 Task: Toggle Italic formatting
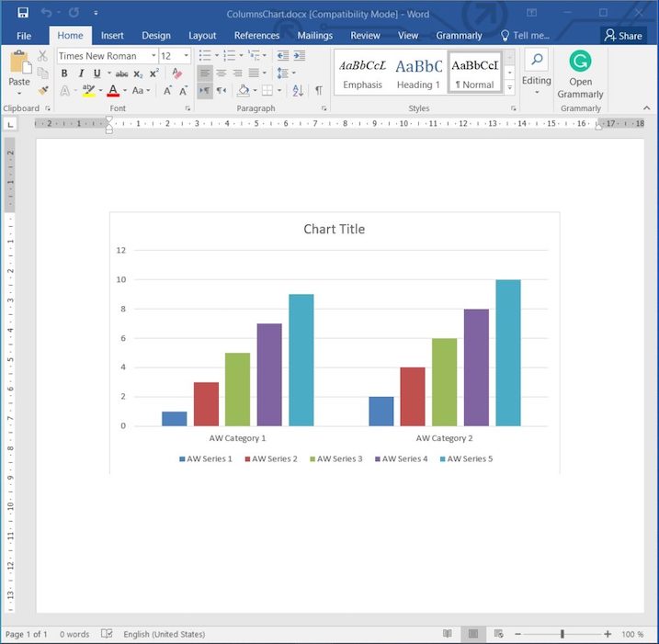point(81,73)
